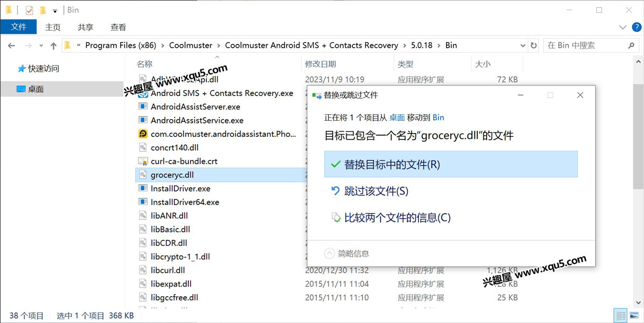Select groceryc.dll file icon

[143, 174]
